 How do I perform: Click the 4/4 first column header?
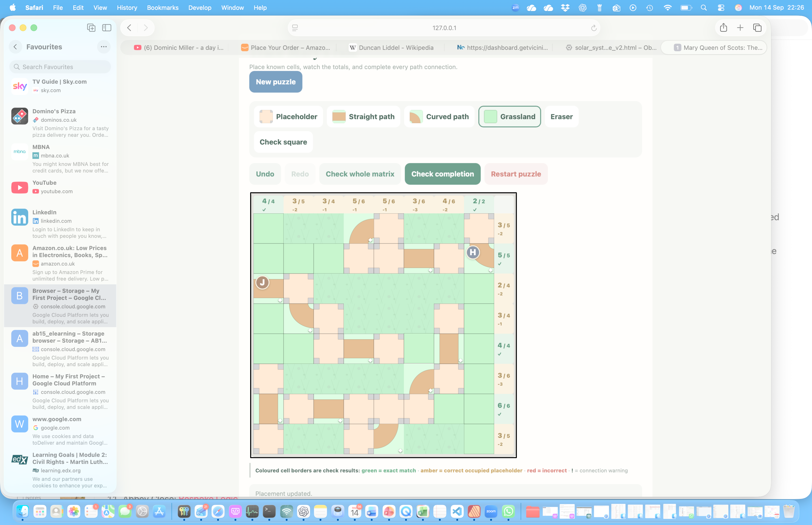[x=268, y=204]
